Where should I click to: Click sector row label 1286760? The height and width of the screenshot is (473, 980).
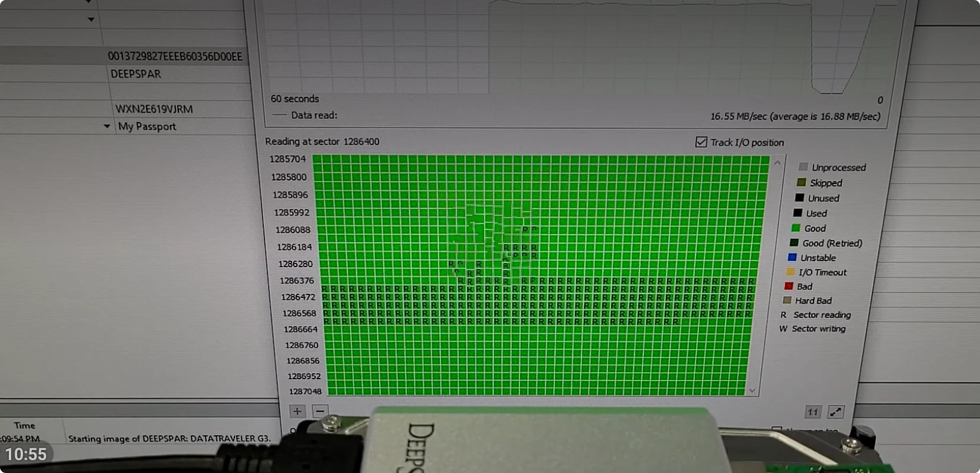[x=302, y=345]
